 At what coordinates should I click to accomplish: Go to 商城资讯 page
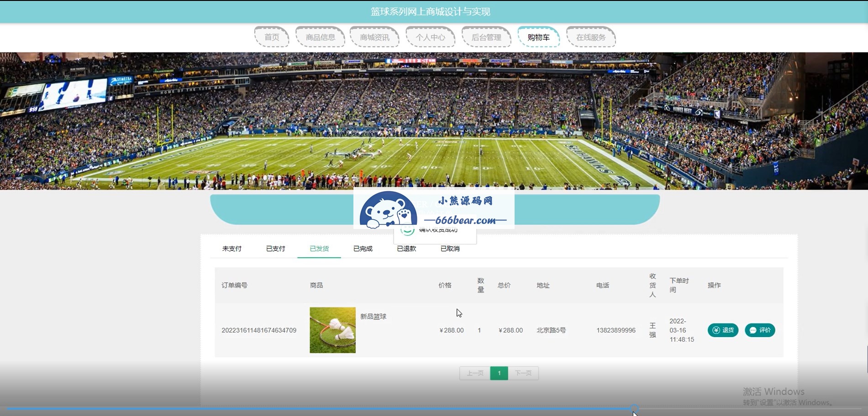[x=374, y=37]
